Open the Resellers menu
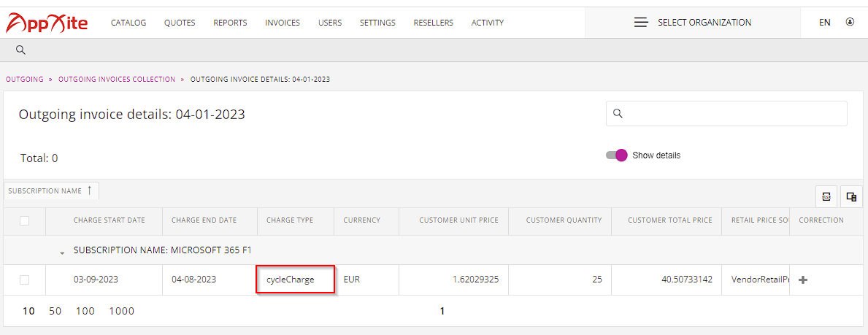This screenshot has height=335, width=868. (434, 23)
